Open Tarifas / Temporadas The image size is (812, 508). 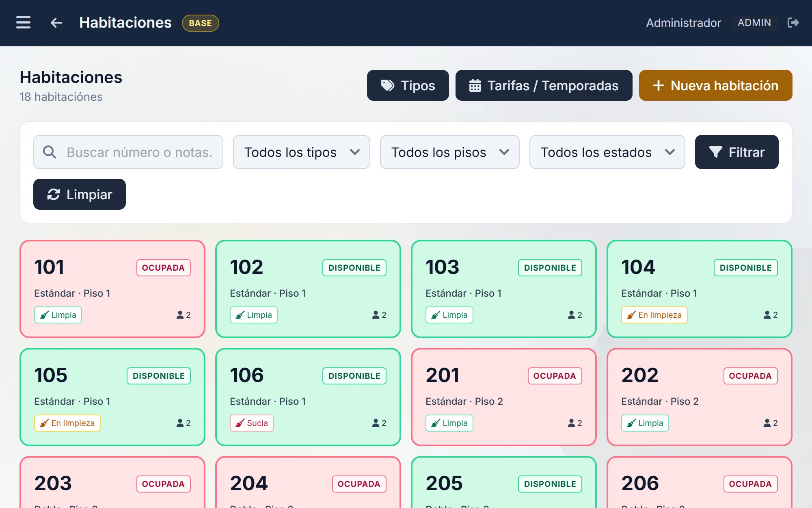544,85
